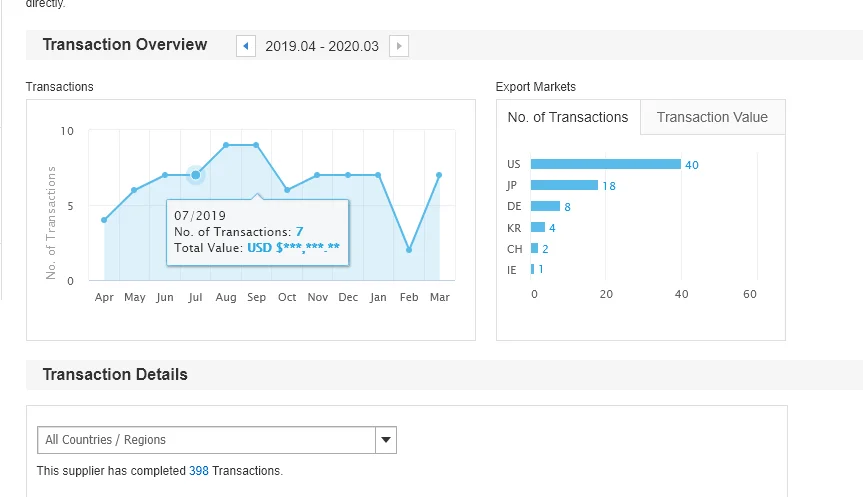Viewport: 863px width, 497px height.
Task: Click the May data point on chart
Action: click(x=134, y=190)
